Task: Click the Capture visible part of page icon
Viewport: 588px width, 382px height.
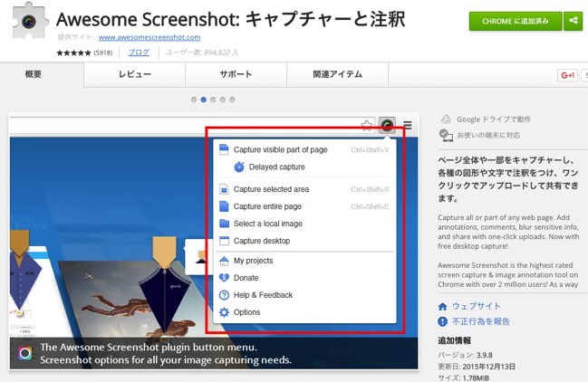Action: (224, 149)
